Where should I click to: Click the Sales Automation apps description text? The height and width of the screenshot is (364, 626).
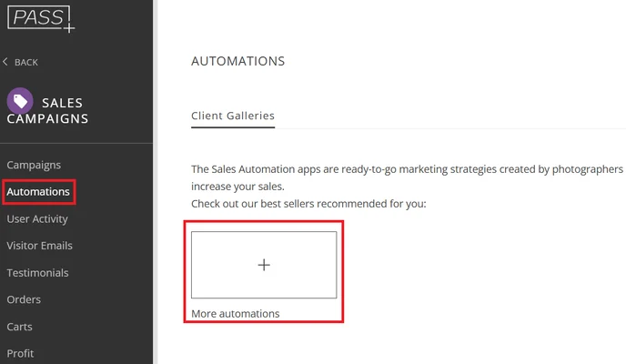point(407,169)
